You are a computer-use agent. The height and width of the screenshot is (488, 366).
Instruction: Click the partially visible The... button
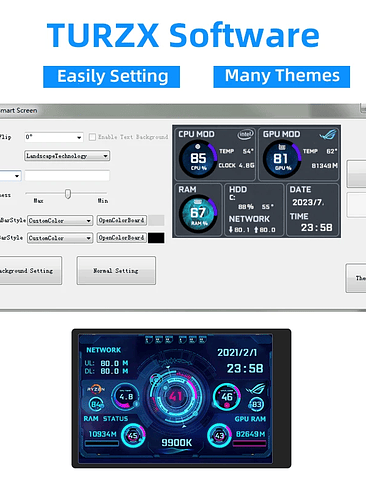point(356,278)
